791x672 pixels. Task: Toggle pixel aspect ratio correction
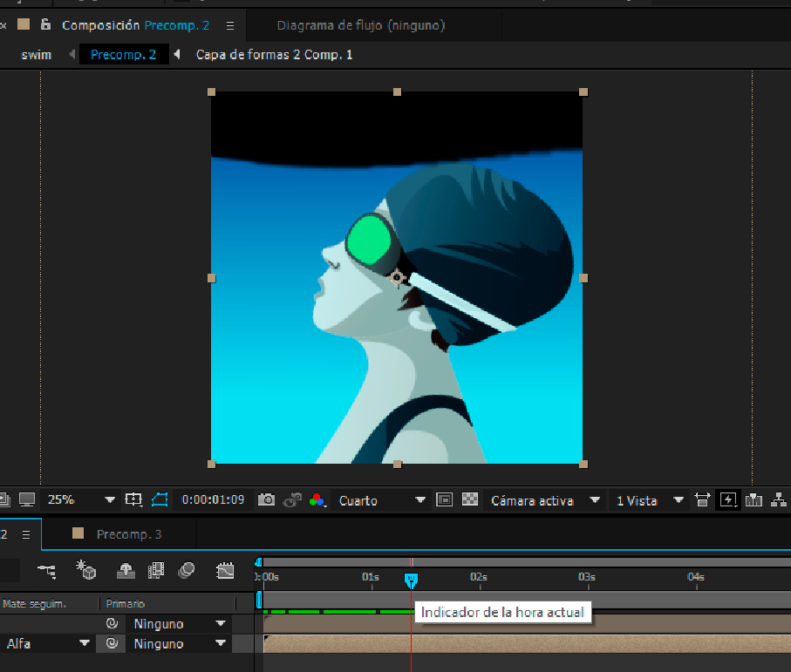(x=702, y=499)
